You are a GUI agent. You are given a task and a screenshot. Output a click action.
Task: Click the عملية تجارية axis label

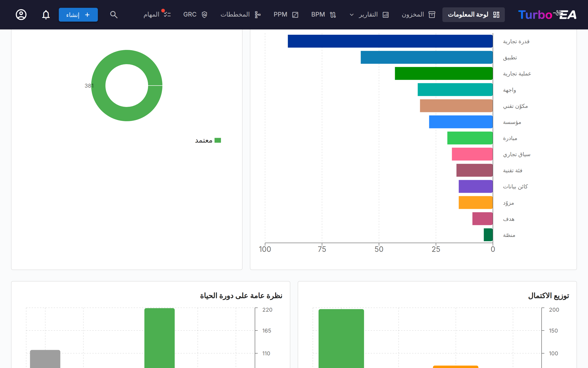click(x=517, y=74)
